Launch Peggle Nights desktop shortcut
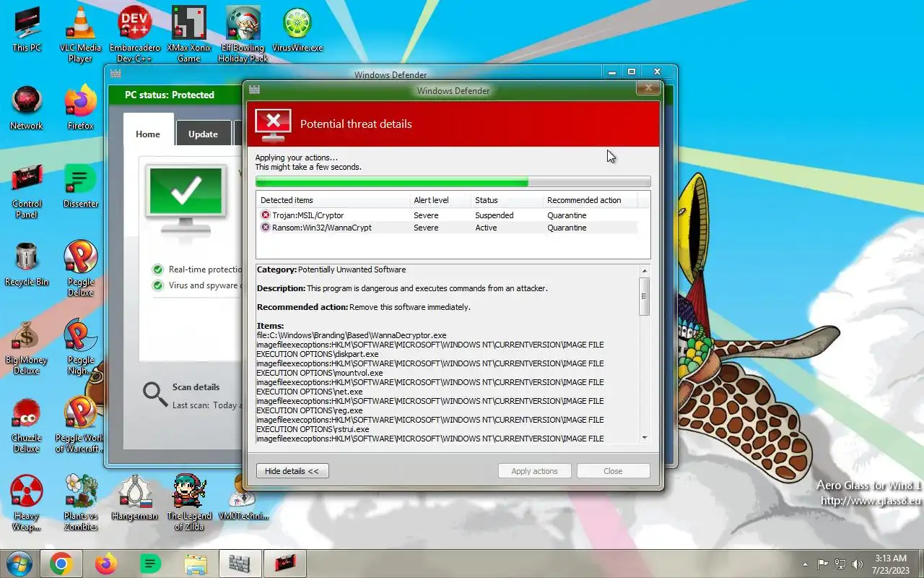Screen dimensions: 924x578 80,347
